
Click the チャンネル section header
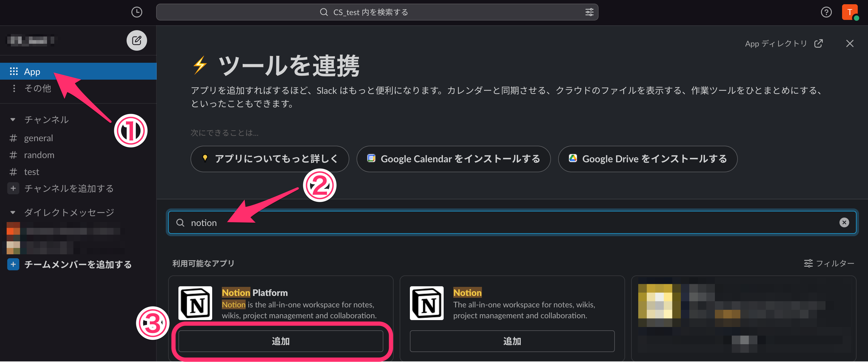(x=46, y=119)
